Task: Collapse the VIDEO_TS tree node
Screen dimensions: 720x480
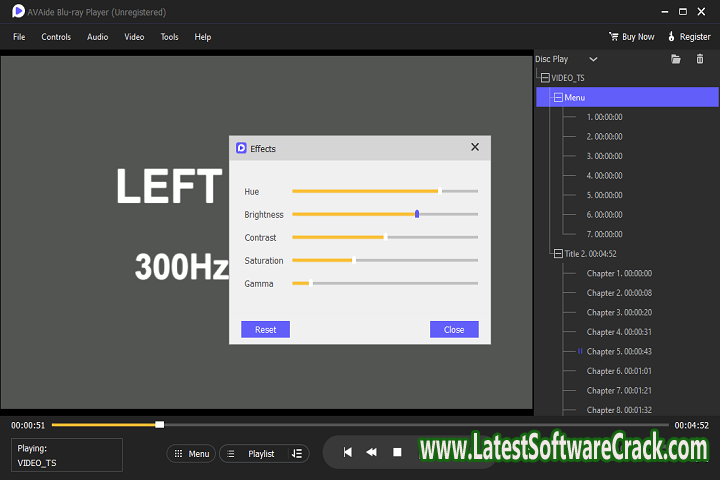Action: [x=545, y=78]
